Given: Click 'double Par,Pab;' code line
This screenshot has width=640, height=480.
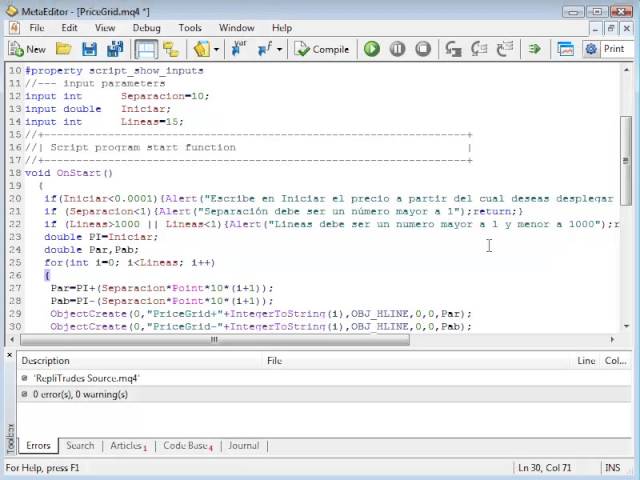Looking at the screenshot, I should pos(91,250).
